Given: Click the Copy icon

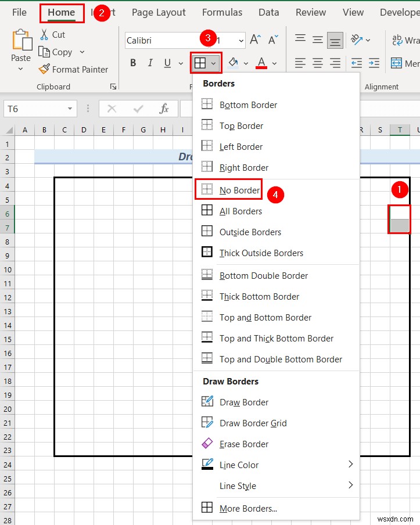Looking at the screenshot, I should [44, 52].
